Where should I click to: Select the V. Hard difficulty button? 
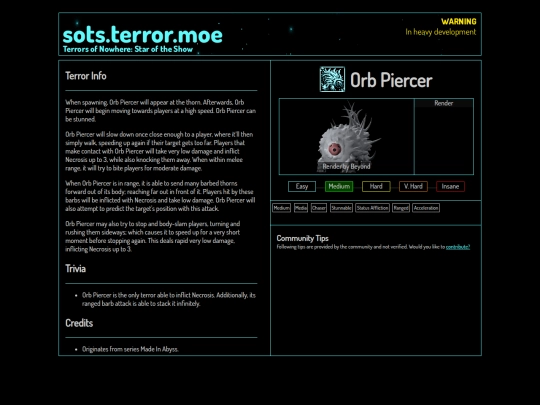(x=413, y=186)
